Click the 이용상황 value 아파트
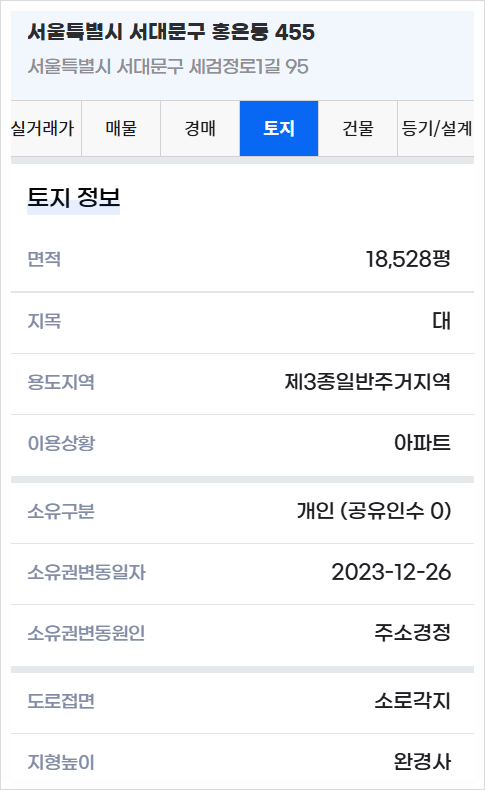Screen dimensions: 485x790 (422, 443)
